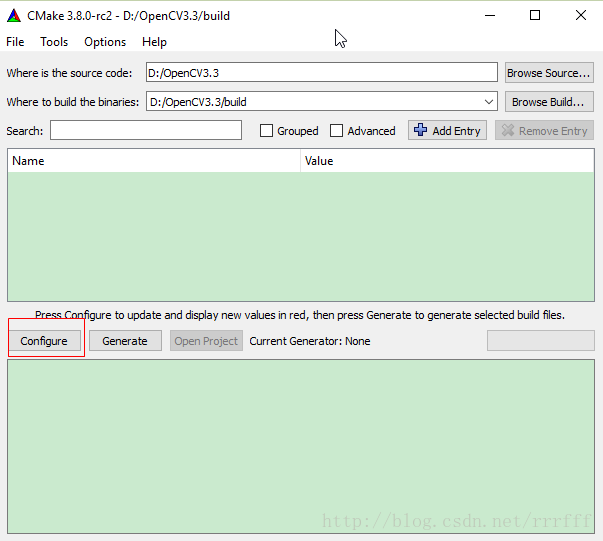Click the Value column header
The height and width of the screenshot is (541, 603).
pos(447,161)
